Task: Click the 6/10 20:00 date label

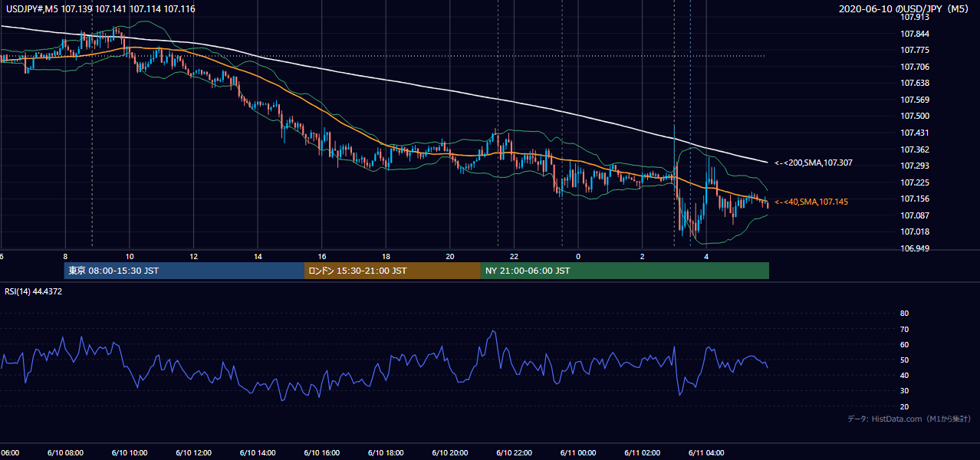Action: 449,452
